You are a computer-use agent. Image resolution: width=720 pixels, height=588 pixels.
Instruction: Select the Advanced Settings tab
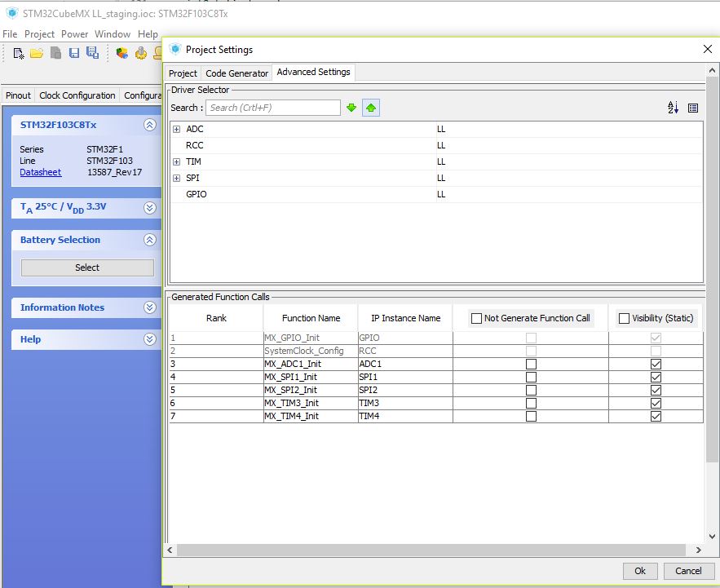tap(314, 72)
